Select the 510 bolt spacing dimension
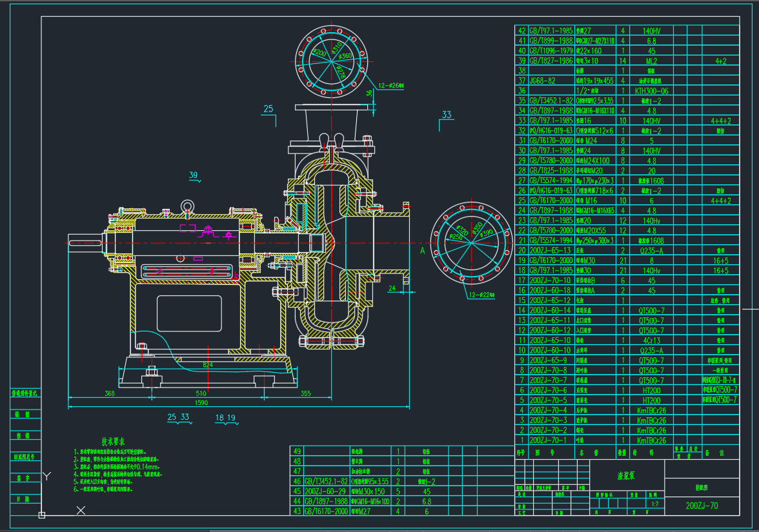The image size is (759, 532). coord(201,393)
